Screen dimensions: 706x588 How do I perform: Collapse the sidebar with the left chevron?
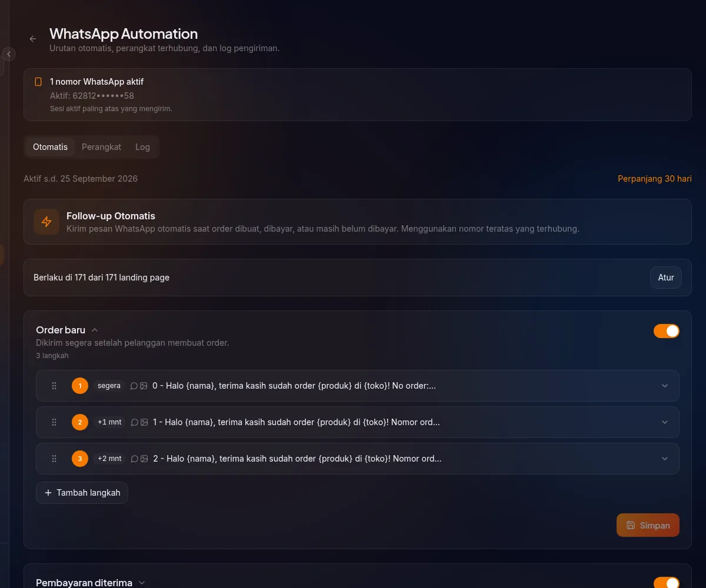(x=8, y=54)
